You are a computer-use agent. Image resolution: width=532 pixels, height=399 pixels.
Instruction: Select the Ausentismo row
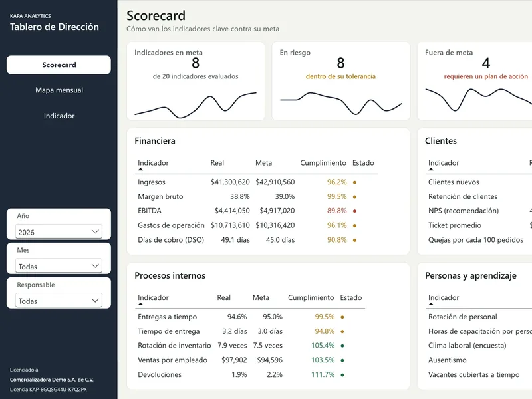(447, 360)
